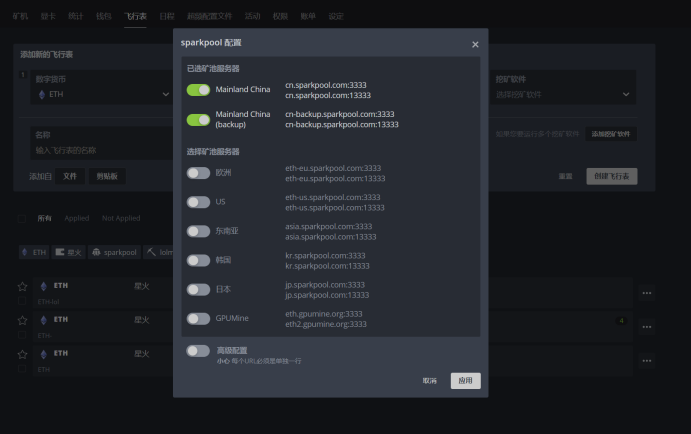Enable the 日本 pool server toggle
This screenshot has width=691, height=434.
(x=198, y=289)
